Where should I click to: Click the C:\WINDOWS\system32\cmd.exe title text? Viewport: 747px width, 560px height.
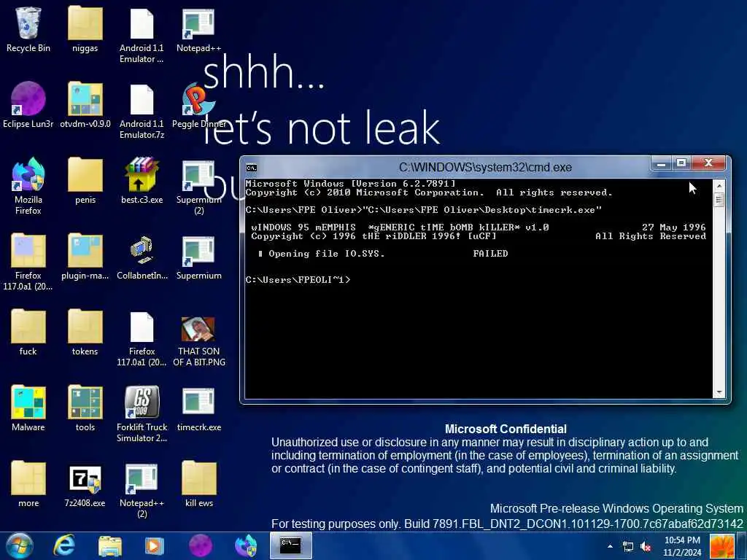485,167
